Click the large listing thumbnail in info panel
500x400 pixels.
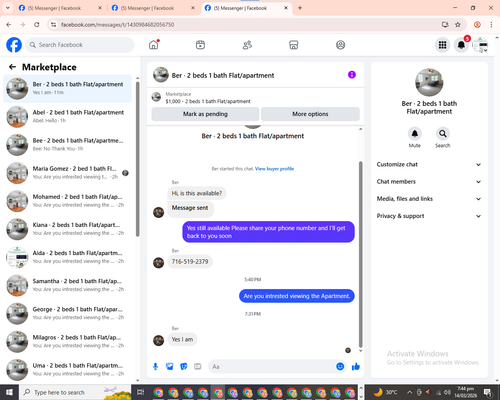[x=429, y=82]
